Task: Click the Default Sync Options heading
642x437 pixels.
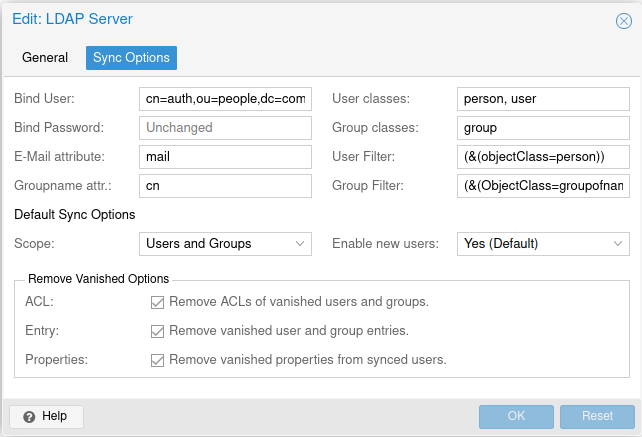Action: pyautogui.click(x=75, y=215)
